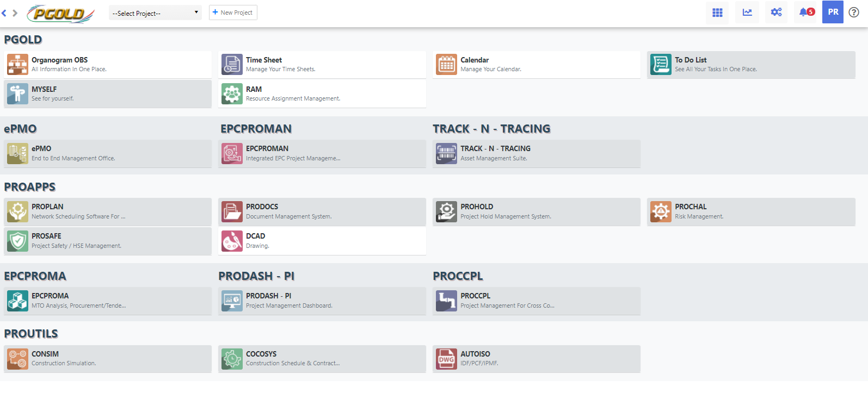Open the Time Sheet icon

(232, 65)
